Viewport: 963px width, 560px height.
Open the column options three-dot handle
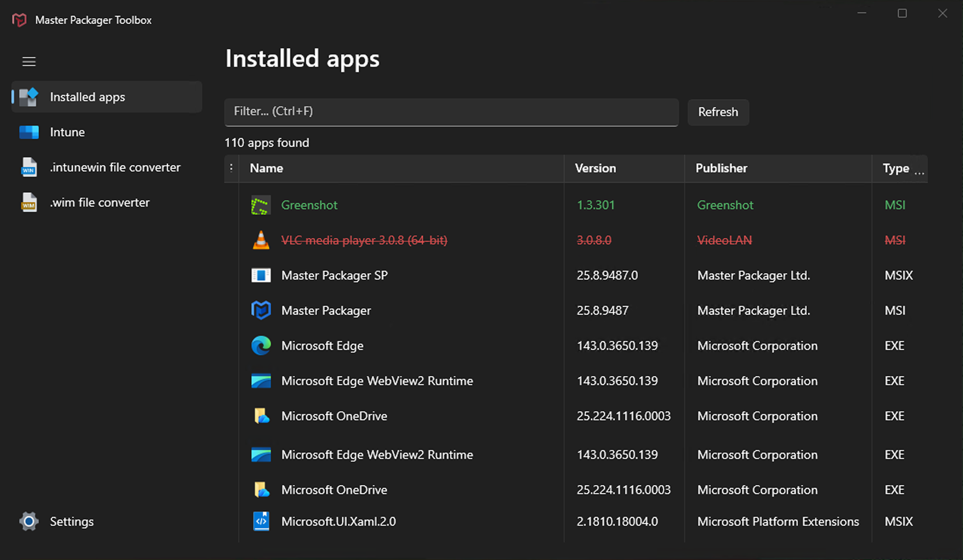pyautogui.click(x=231, y=168)
